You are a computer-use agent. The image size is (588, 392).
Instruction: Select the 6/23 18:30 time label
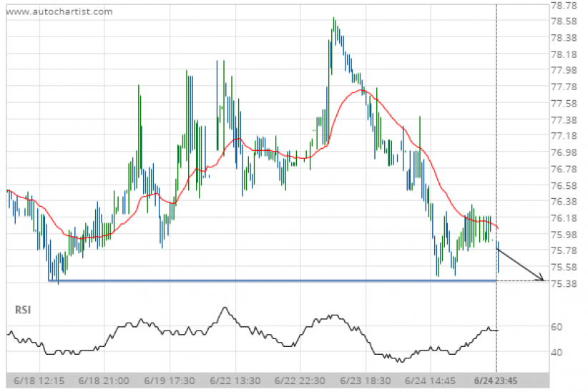366,381
